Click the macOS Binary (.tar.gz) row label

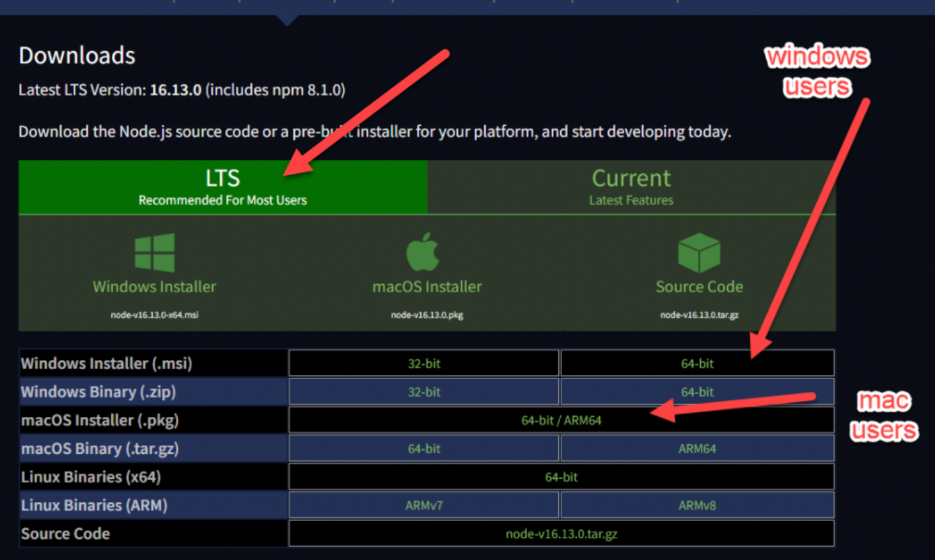click(x=100, y=449)
